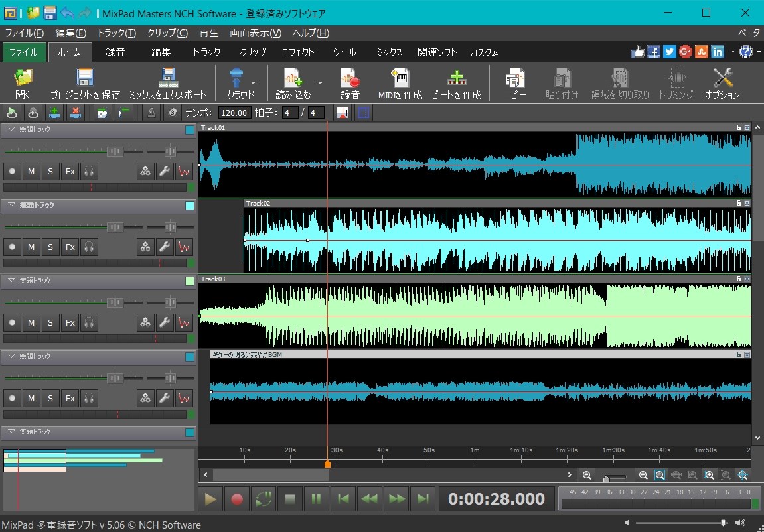
Task: Open the Options wrench icon
Action: tap(722, 78)
